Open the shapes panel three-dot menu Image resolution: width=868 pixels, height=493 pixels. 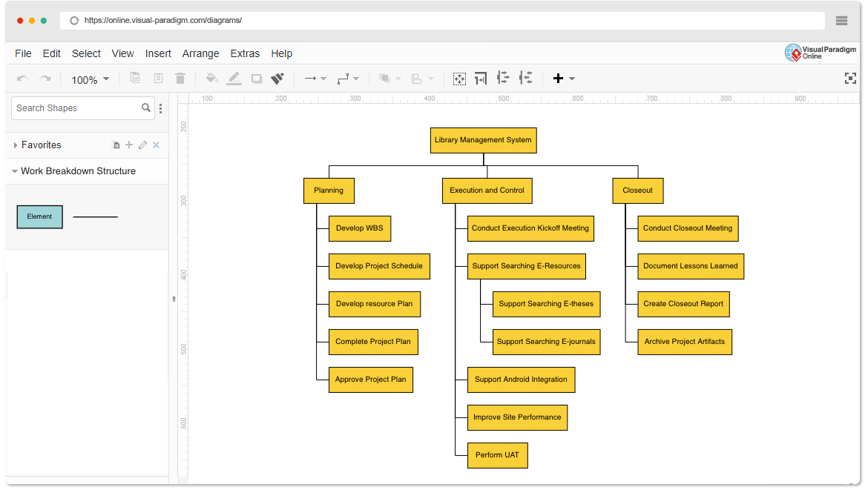pos(160,108)
